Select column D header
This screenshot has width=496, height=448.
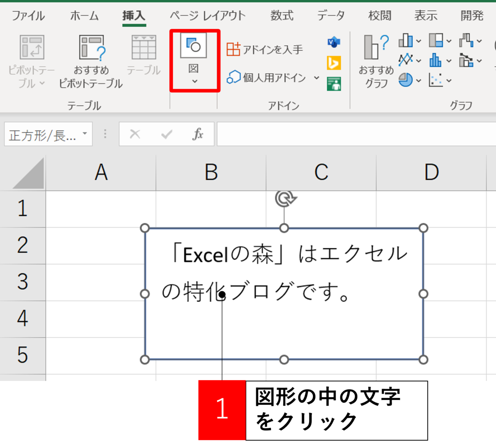(431, 173)
